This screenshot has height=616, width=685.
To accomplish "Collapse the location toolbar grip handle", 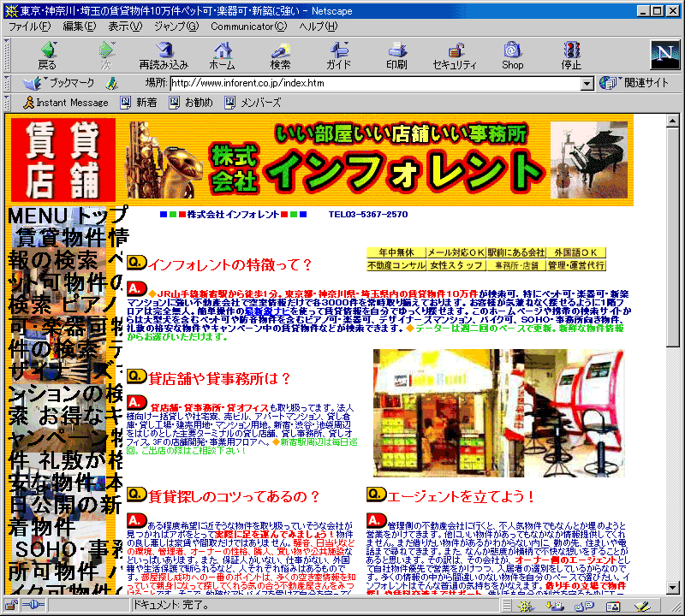I will point(7,83).
